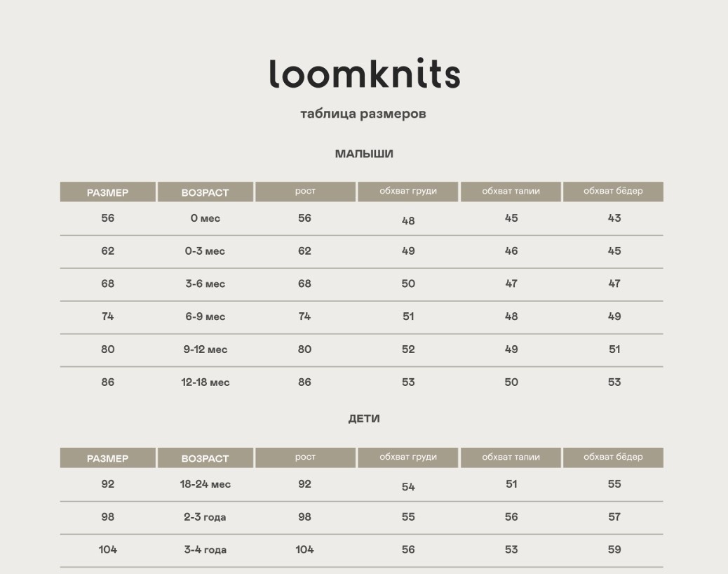This screenshot has width=728, height=574.
Task: Click chest value 49 in '0-3 мес' row
Action: pos(408,251)
